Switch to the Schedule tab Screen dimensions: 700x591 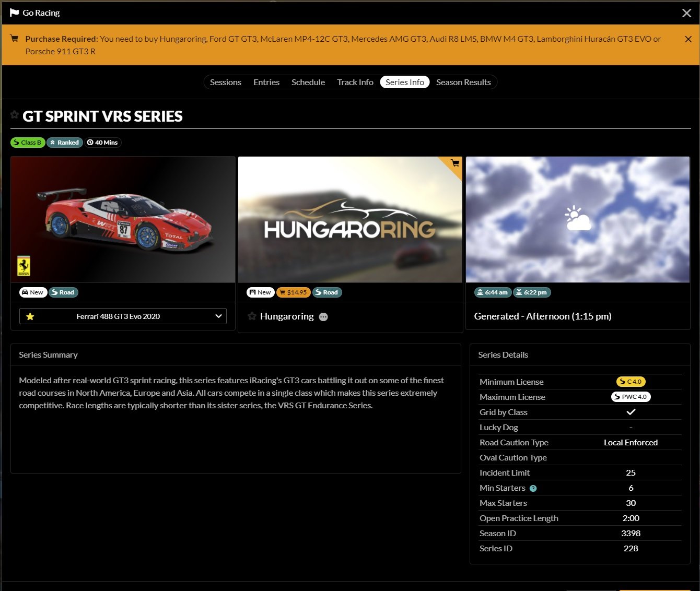(308, 82)
